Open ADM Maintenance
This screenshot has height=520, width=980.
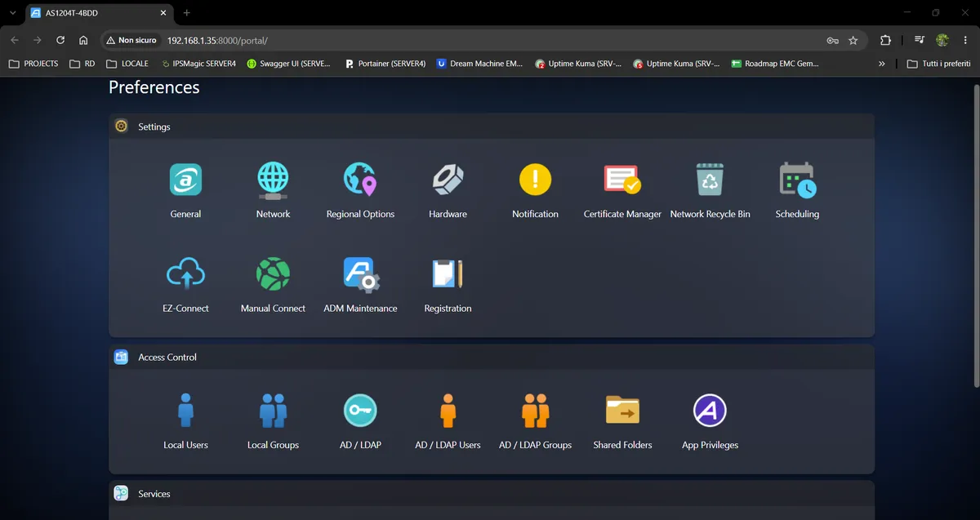coord(360,274)
